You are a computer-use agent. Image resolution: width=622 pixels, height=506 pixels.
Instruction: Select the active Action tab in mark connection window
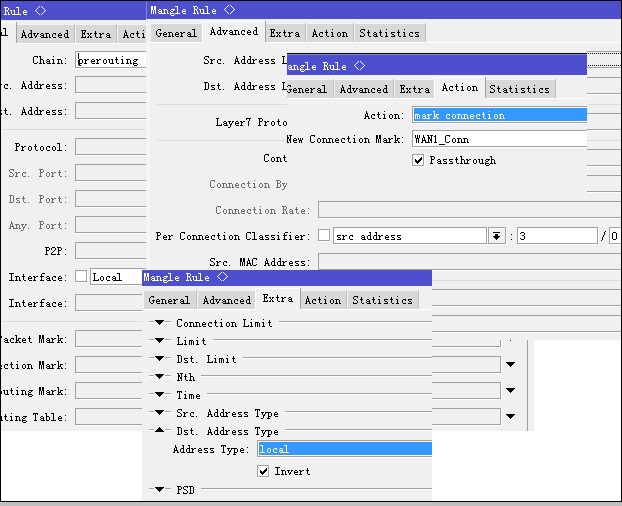click(x=460, y=88)
